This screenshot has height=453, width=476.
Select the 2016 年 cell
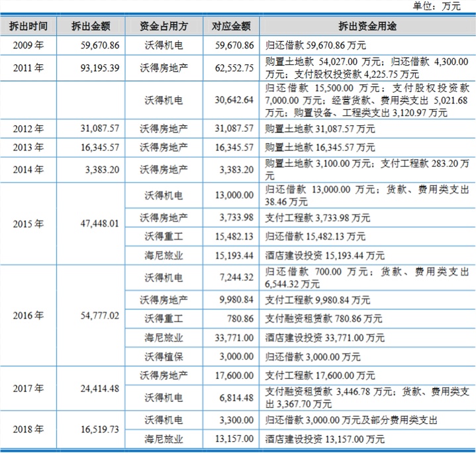pos(28,315)
